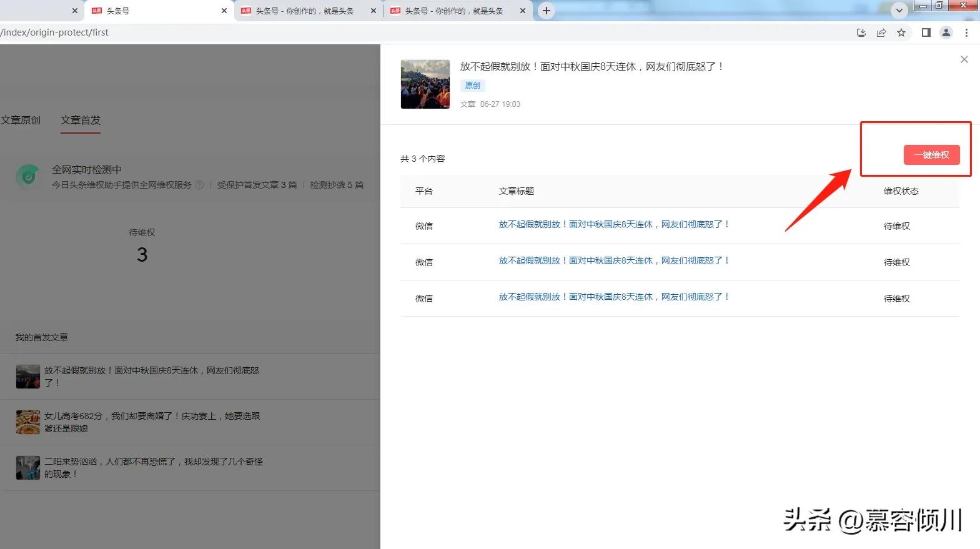Close the third 头条号 - 你创作的 tab
Image resolution: width=980 pixels, height=549 pixels.
[523, 11]
